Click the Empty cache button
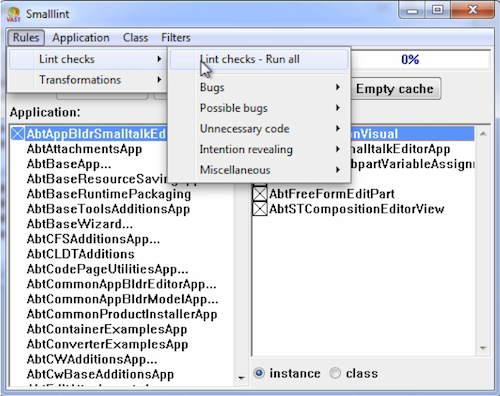This screenshot has height=396, width=500. [x=395, y=89]
